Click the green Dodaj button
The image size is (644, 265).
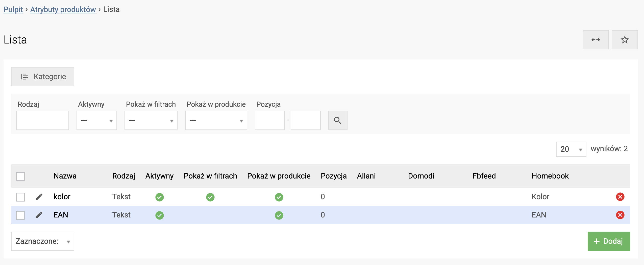(609, 241)
